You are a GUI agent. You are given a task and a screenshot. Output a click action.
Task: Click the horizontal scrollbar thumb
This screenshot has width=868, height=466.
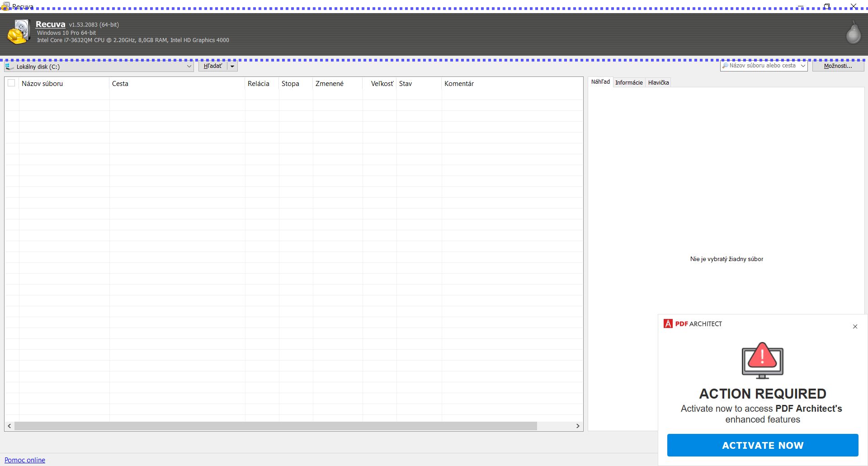276,426
